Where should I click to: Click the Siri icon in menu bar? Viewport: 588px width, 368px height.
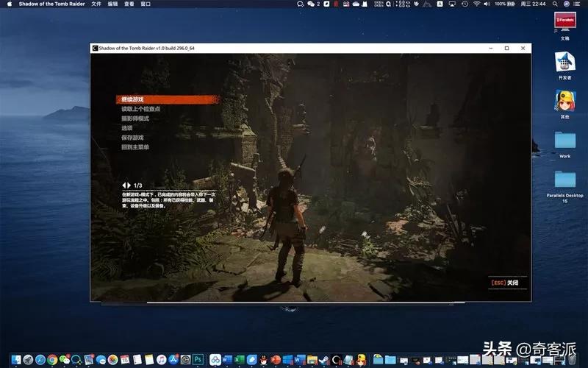[x=567, y=4]
